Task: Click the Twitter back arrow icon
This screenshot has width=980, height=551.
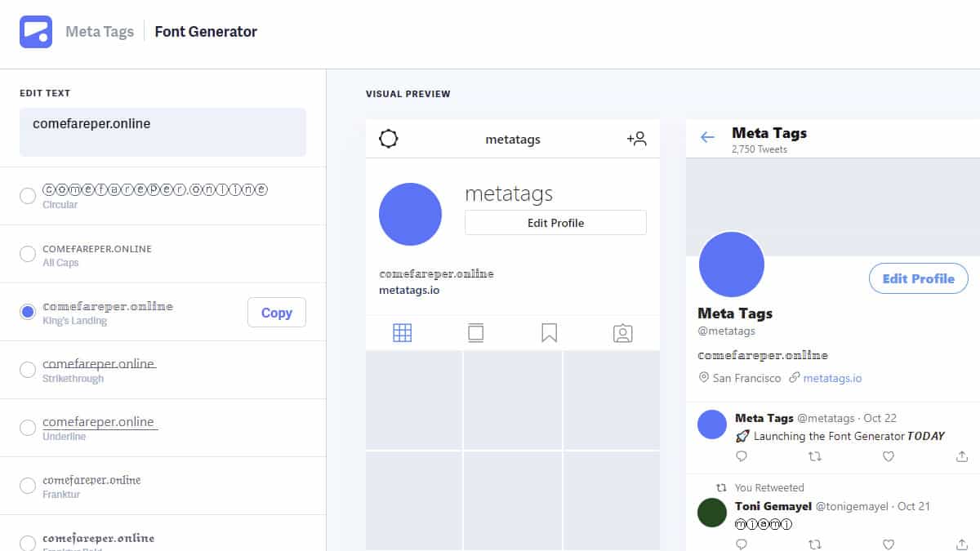Action: pos(707,138)
